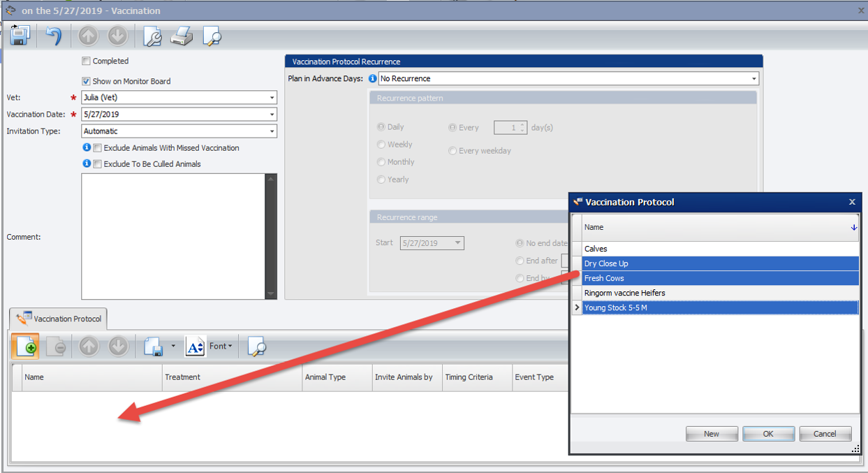Viewport: 868px width, 473px height.
Task: Click inside the Comment text box
Action: tap(173, 236)
